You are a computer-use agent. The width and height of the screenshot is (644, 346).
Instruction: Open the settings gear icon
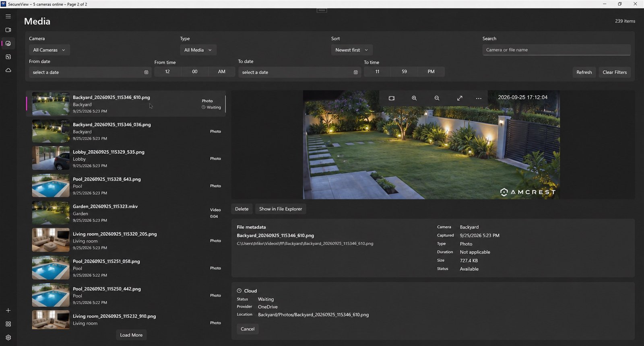pos(8,338)
